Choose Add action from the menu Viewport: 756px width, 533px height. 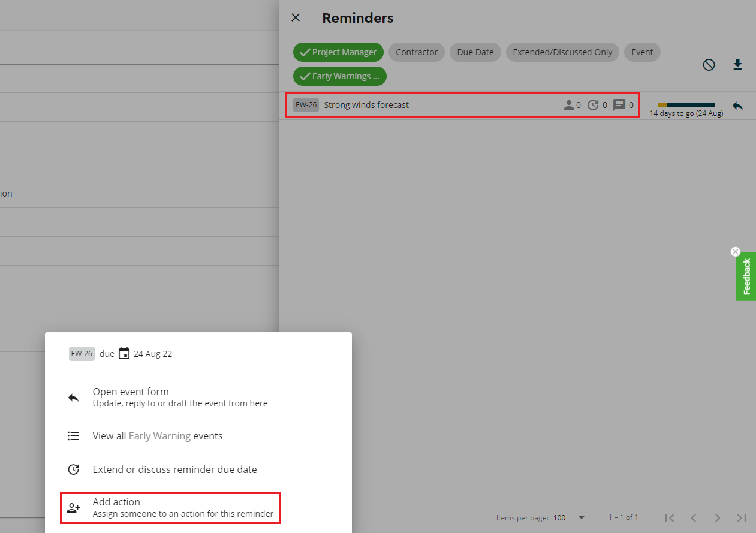[x=171, y=507]
